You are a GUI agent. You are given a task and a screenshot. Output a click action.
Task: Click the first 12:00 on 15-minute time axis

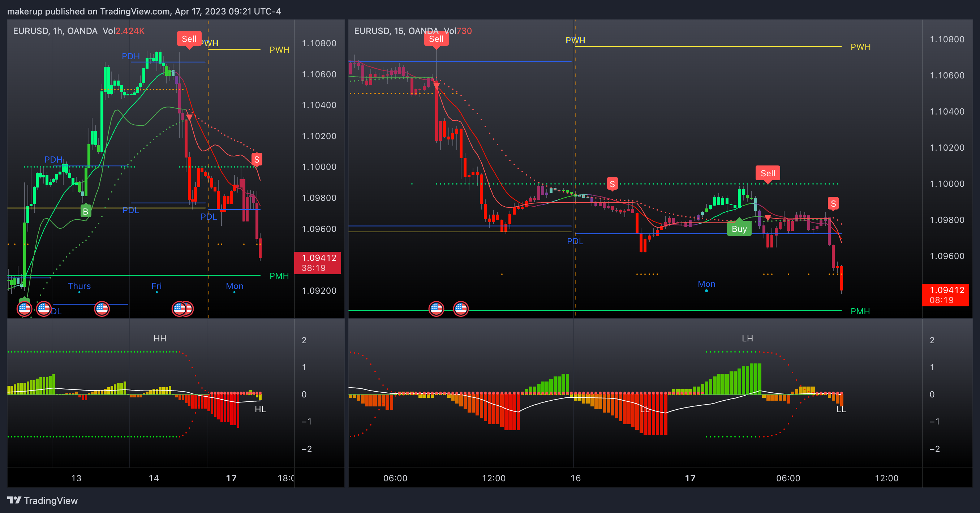click(494, 478)
